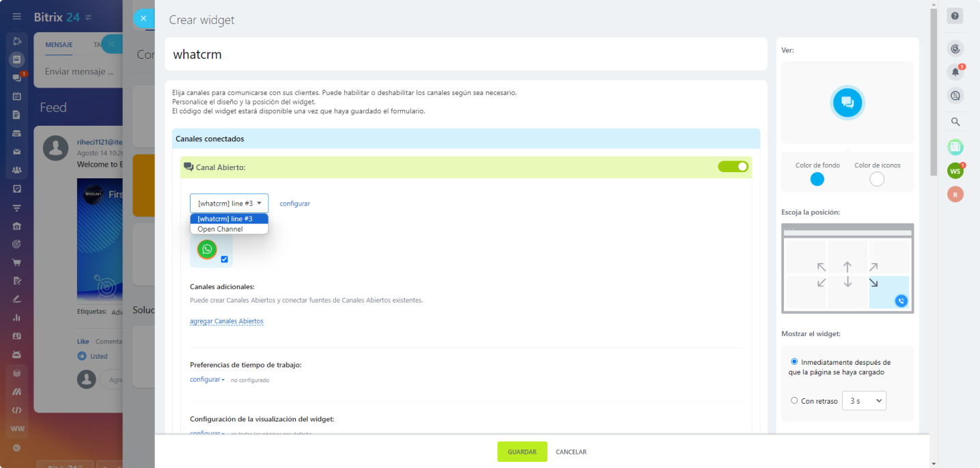Pick the blue Color de fondo swatch
The width and height of the screenshot is (980, 468).
817,179
